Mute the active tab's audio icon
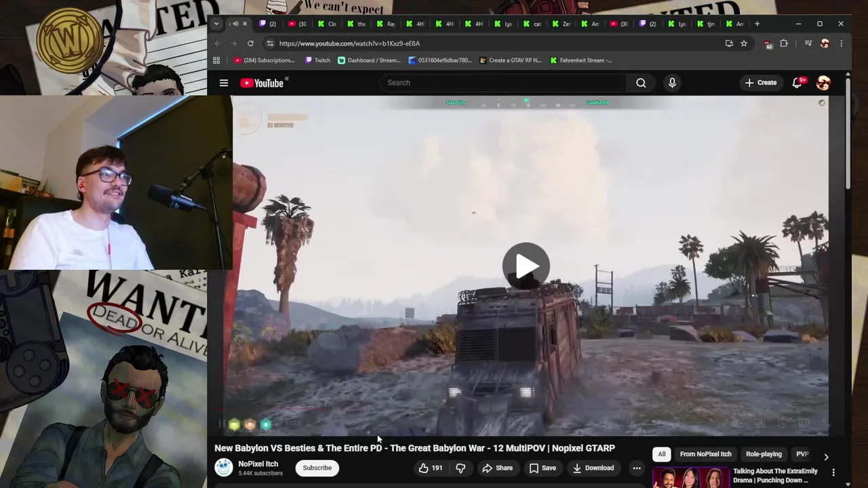Image resolution: width=868 pixels, height=488 pixels. [235, 24]
